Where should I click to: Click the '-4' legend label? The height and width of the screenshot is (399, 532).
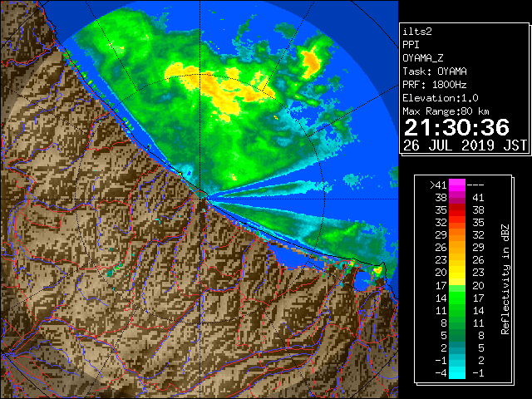441,373
